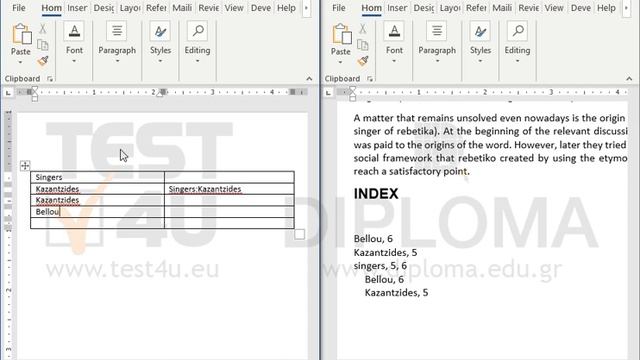Open Font group icon in right window

pos(394,31)
